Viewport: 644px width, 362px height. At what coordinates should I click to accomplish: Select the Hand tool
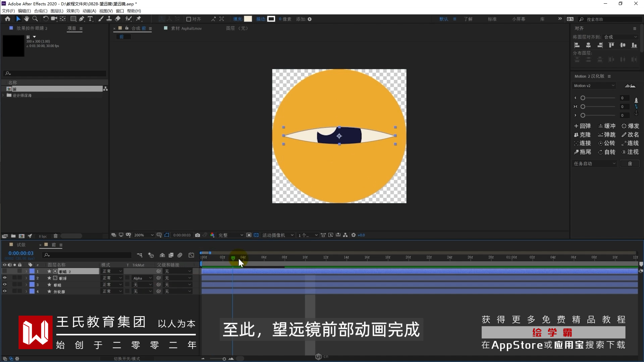(x=26, y=19)
